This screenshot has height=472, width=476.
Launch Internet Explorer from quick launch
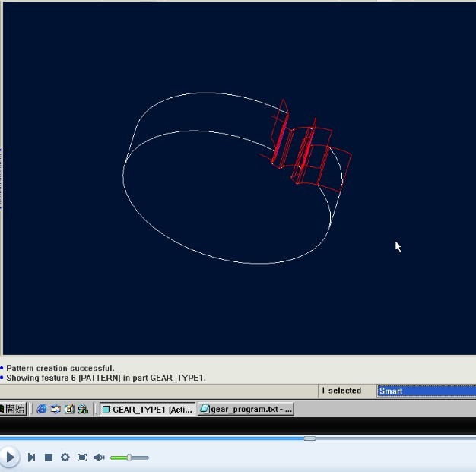(42, 409)
